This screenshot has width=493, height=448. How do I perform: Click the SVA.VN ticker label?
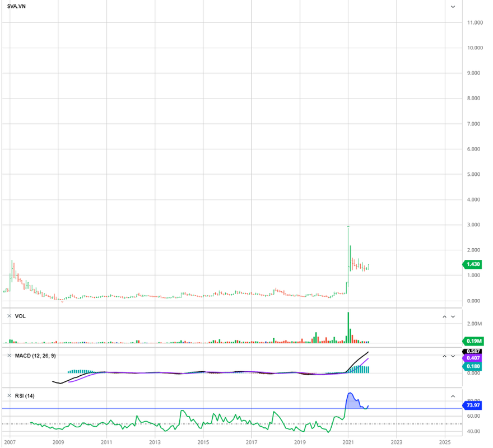point(16,6)
